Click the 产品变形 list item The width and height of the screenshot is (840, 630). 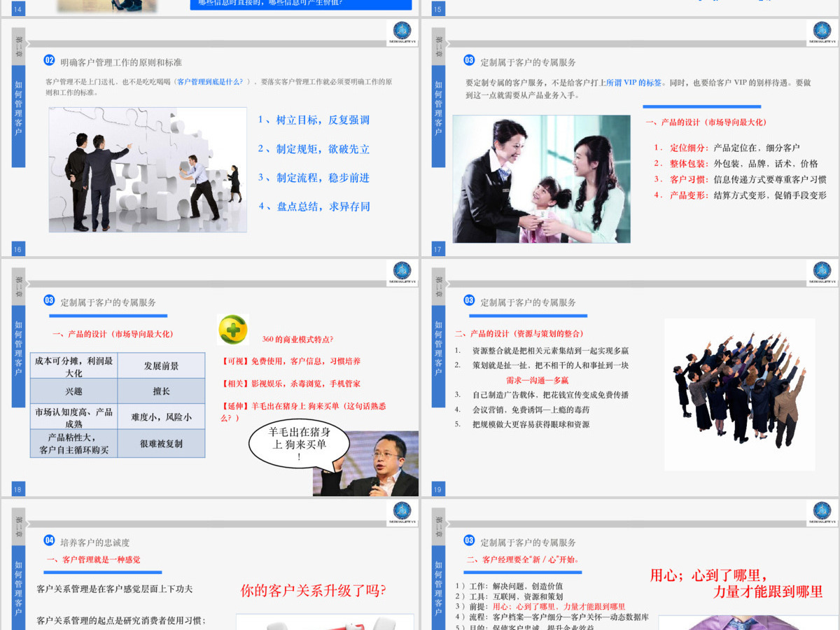740,195
